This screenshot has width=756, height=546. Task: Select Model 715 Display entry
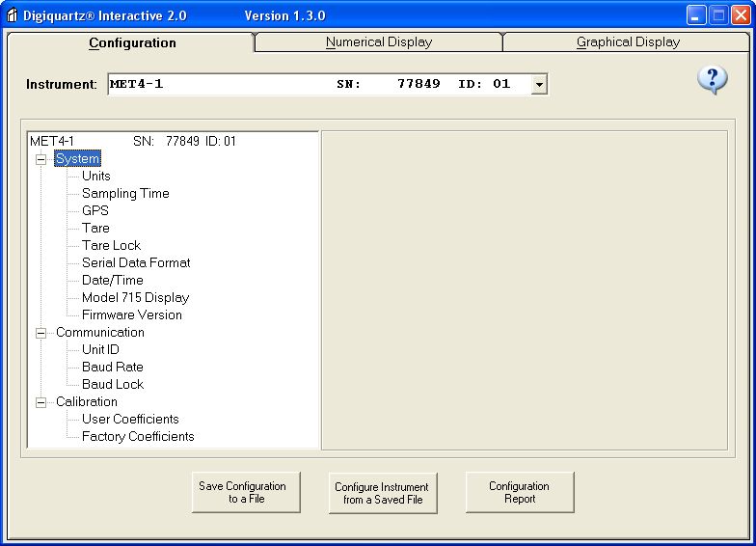click(135, 297)
